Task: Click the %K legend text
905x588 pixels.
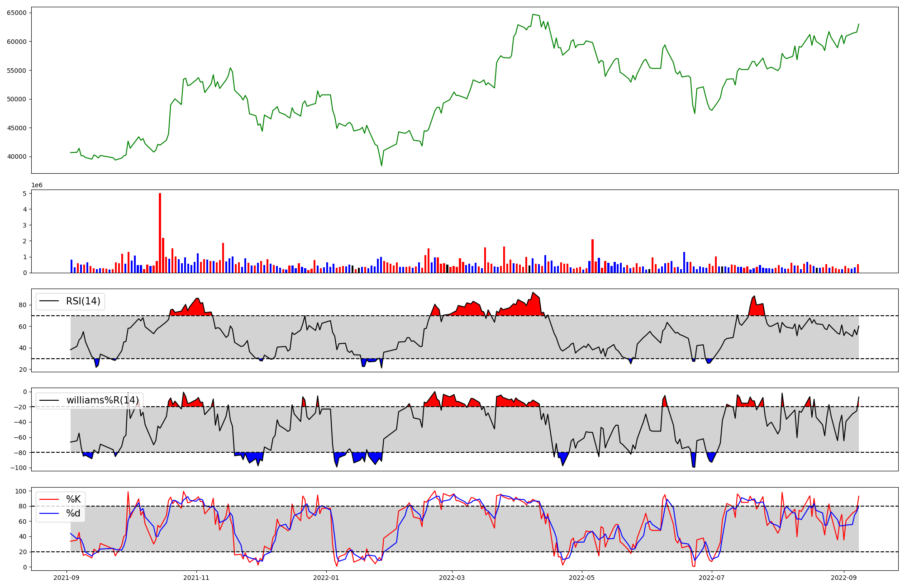Action: pos(73,499)
